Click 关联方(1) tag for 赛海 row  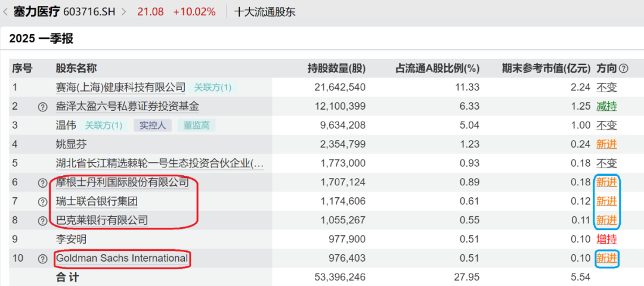(213, 88)
